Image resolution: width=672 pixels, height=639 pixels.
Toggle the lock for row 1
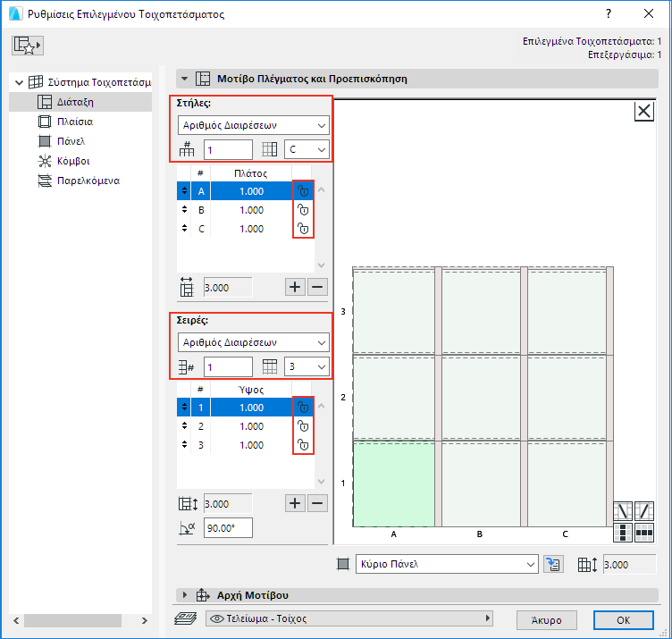tap(303, 408)
